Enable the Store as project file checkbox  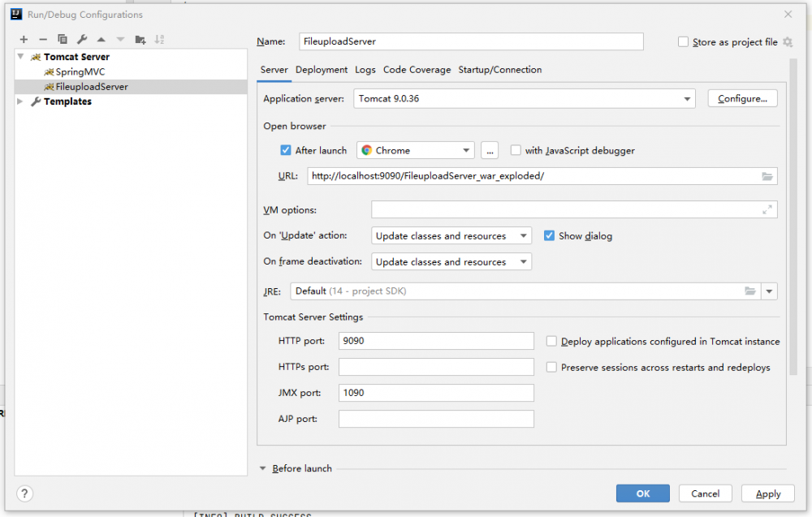684,42
